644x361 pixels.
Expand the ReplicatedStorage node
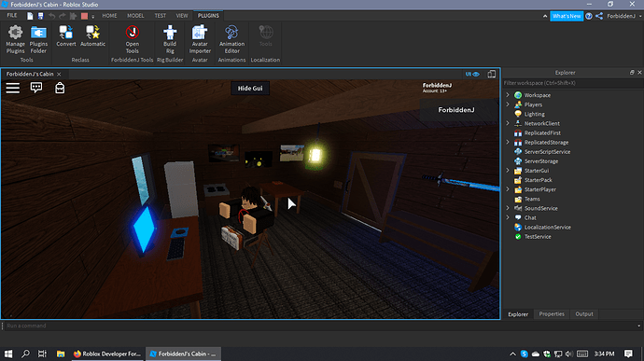click(x=508, y=142)
